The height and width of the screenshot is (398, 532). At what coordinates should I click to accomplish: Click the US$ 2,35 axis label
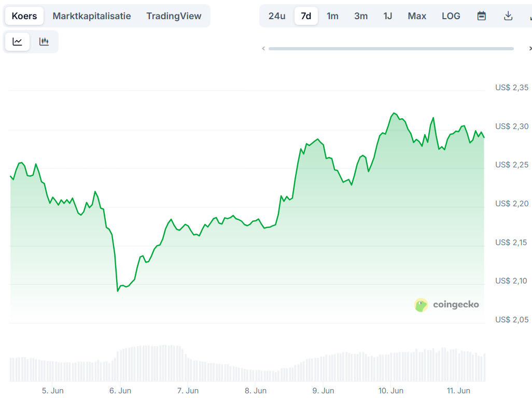[512, 88]
